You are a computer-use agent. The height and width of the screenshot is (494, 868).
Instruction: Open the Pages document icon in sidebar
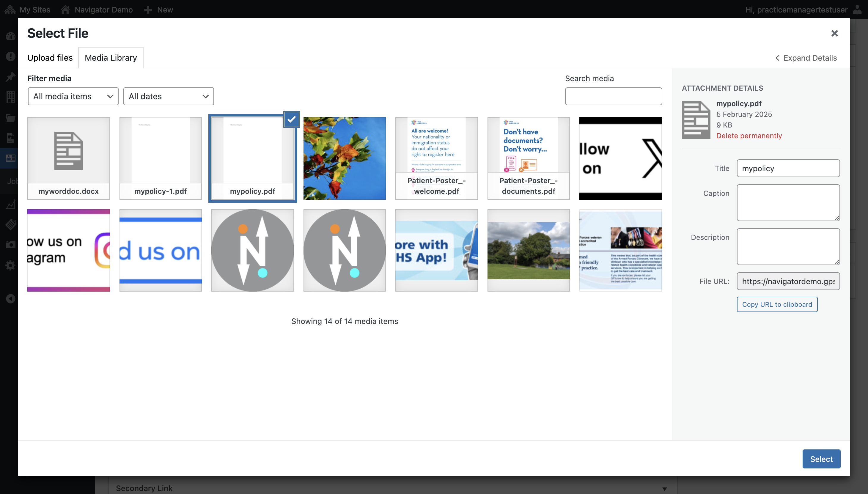(x=10, y=138)
